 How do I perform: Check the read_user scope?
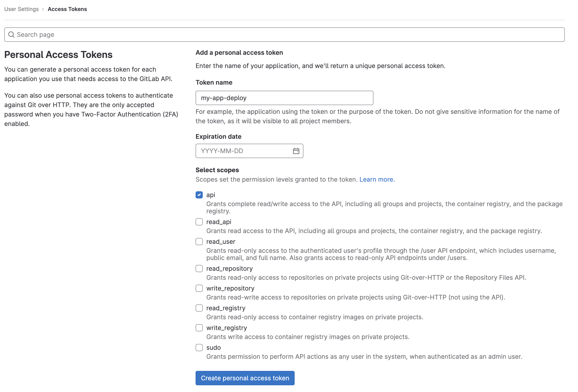pos(199,242)
